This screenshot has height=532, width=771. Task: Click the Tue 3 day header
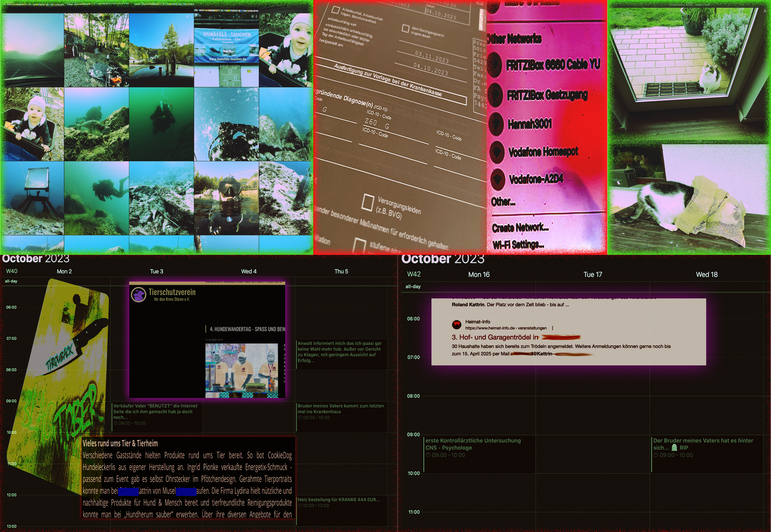(x=157, y=271)
